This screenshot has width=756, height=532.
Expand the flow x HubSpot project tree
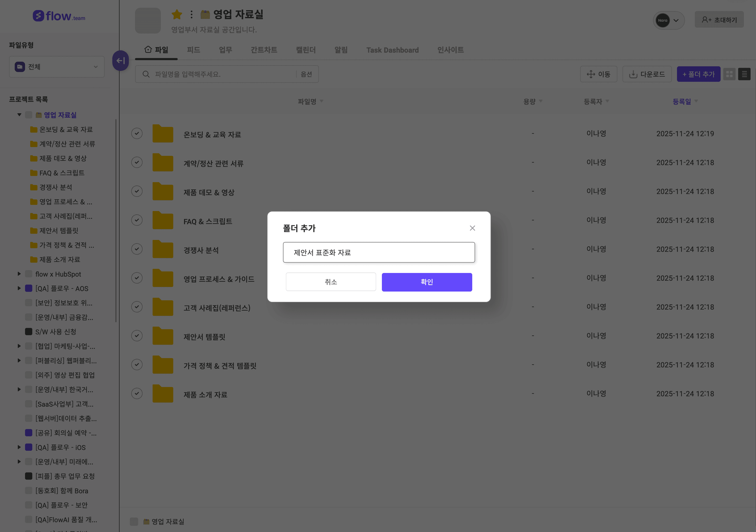19,274
